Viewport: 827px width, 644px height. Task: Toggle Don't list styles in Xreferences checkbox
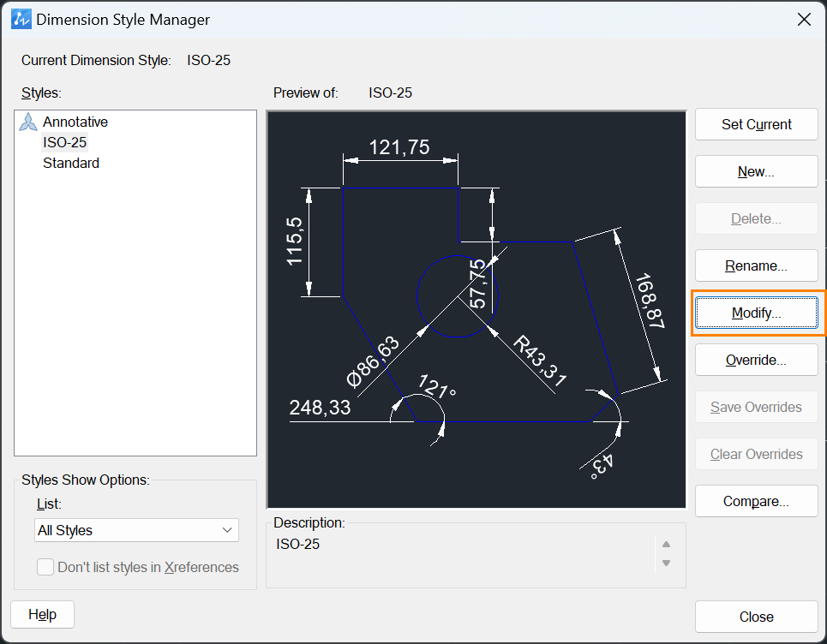[45, 567]
